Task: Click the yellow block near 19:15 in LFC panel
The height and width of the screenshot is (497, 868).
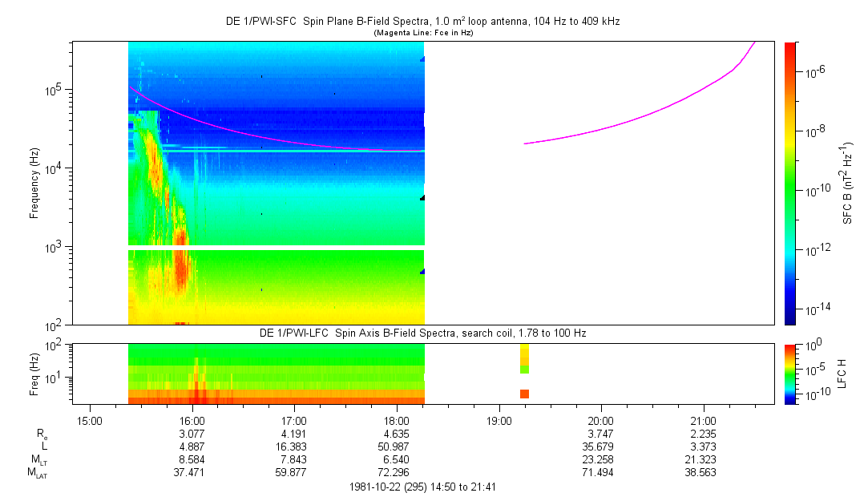Action: pos(524,354)
